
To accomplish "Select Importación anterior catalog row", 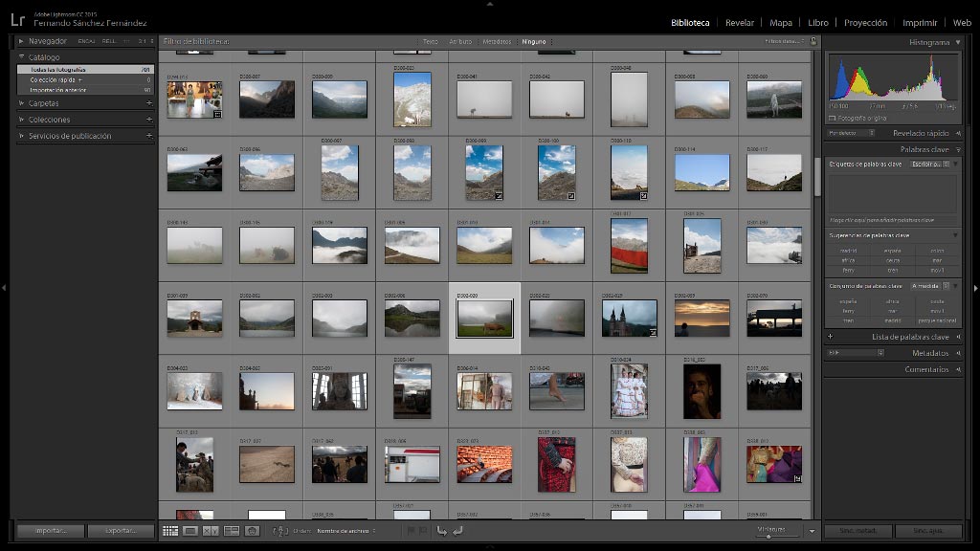I will pos(85,90).
